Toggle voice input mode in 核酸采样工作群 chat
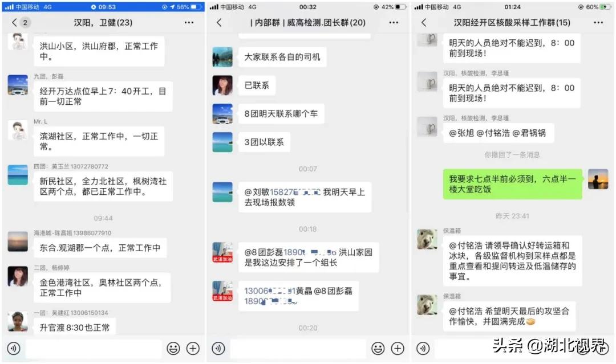Viewport: 616px width, 364px height. (x=423, y=347)
